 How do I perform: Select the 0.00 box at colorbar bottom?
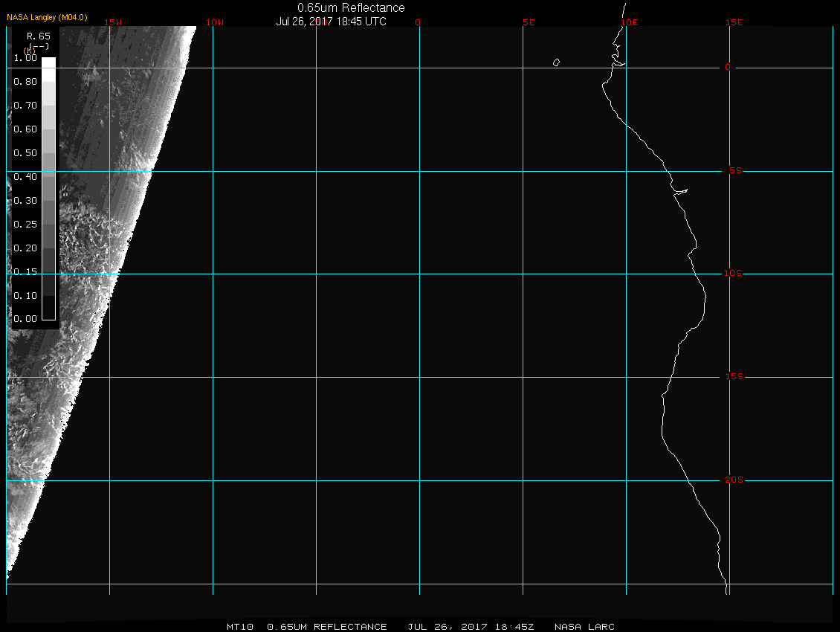[x=48, y=313]
